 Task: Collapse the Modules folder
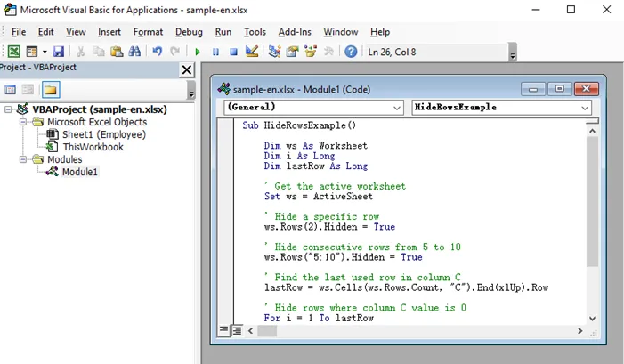[x=23, y=159]
